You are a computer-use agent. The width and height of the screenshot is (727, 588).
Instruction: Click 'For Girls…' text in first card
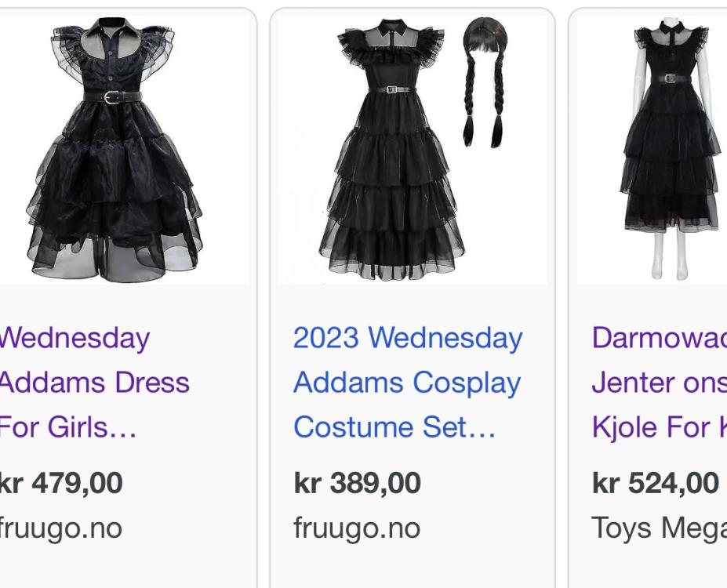tap(68, 426)
